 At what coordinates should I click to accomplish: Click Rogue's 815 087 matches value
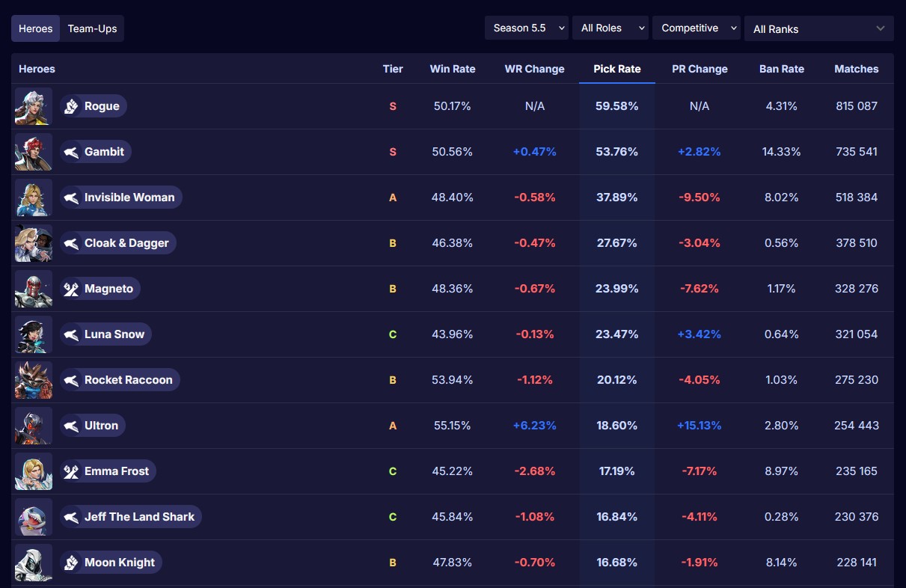pos(857,106)
